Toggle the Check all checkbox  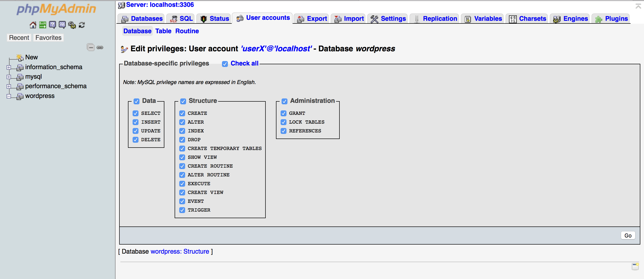click(x=225, y=64)
